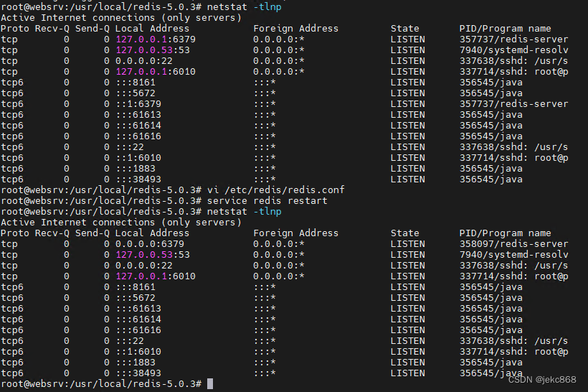Click foreign address 0.0.0.0:* in the 127.0.0.1:6379 row
The image size is (588, 392).
pyautogui.click(x=279, y=39)
